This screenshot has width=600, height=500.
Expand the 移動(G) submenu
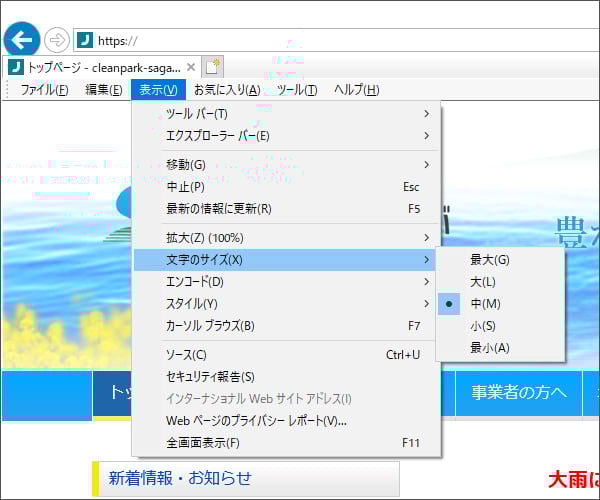(286, 165)
